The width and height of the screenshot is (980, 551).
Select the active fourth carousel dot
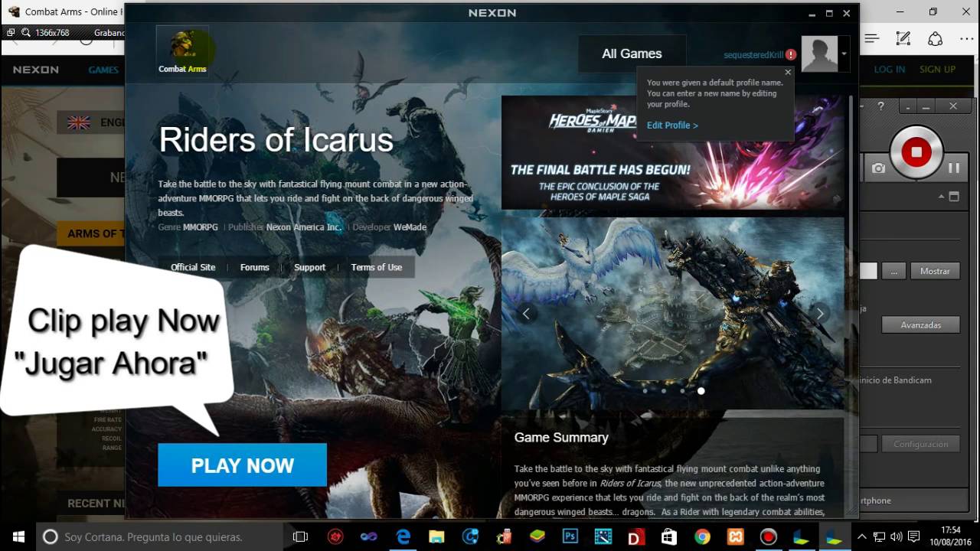[x=701, y=391]
